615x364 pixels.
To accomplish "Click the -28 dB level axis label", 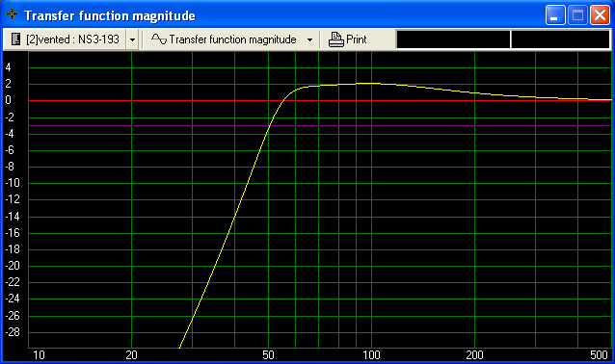I will [x=13, y=332].
